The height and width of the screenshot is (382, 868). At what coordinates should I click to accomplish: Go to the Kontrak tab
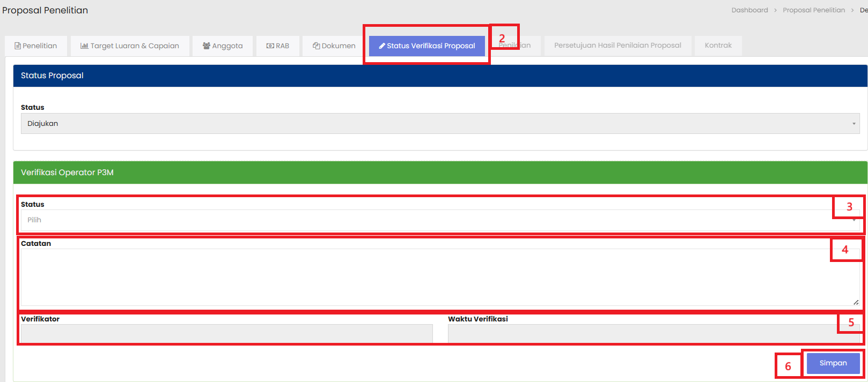(x=718, y=46)
